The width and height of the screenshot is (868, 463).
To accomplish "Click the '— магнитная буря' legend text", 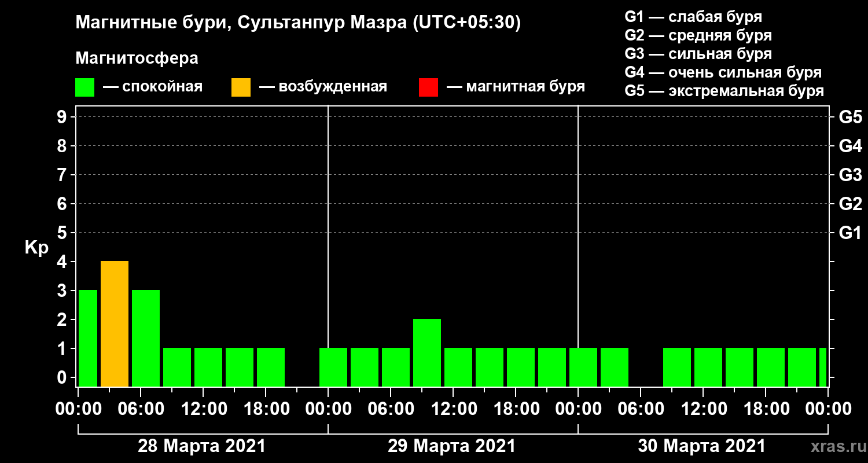I will (516, 87).
